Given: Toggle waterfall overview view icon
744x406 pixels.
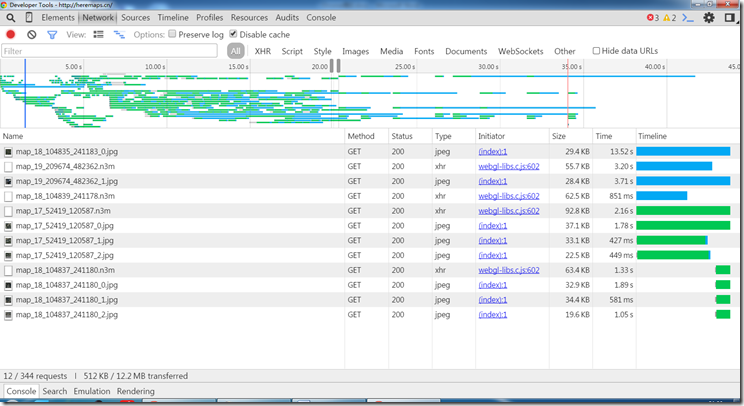Looking at the screenshot, I should point(119,35).
